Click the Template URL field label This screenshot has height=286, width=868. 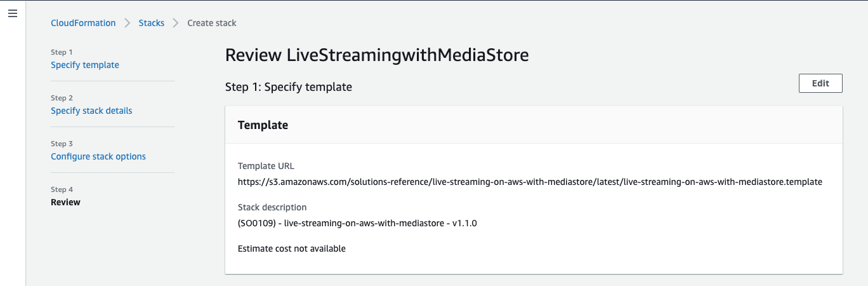266,166
